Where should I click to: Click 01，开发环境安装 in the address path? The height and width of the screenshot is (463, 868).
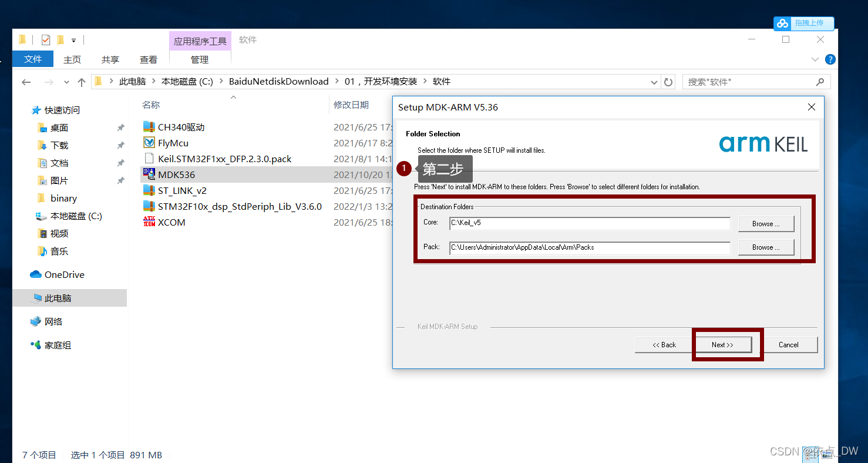(381, 82)
